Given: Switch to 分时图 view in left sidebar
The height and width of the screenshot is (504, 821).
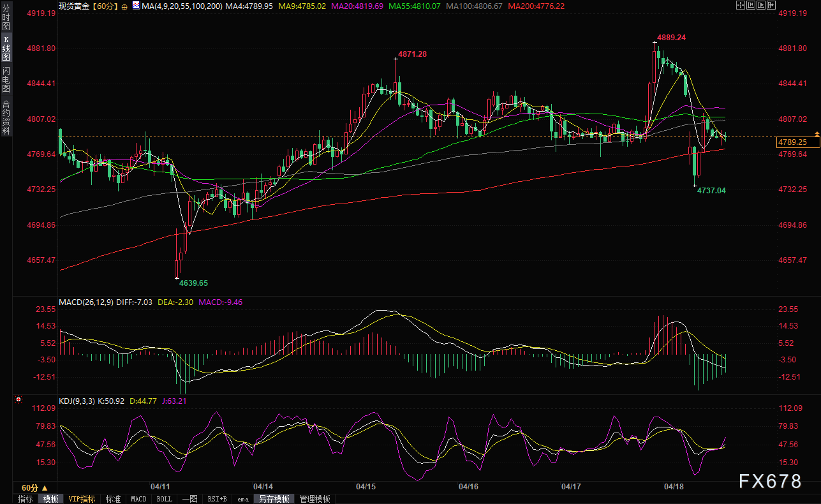Looking at the screenshot, I should (x=6, y=19).
